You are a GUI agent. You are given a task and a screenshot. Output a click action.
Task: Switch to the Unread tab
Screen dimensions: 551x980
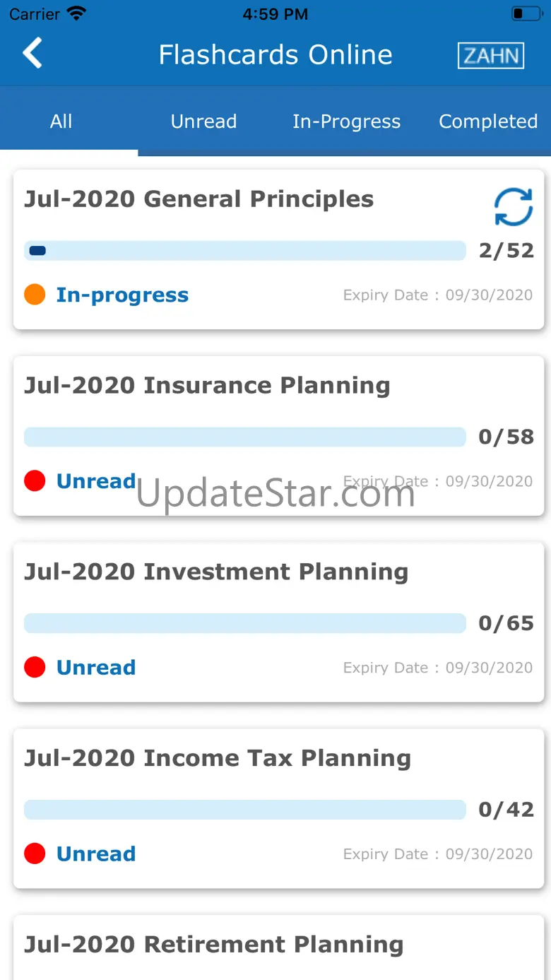(203, 122)
